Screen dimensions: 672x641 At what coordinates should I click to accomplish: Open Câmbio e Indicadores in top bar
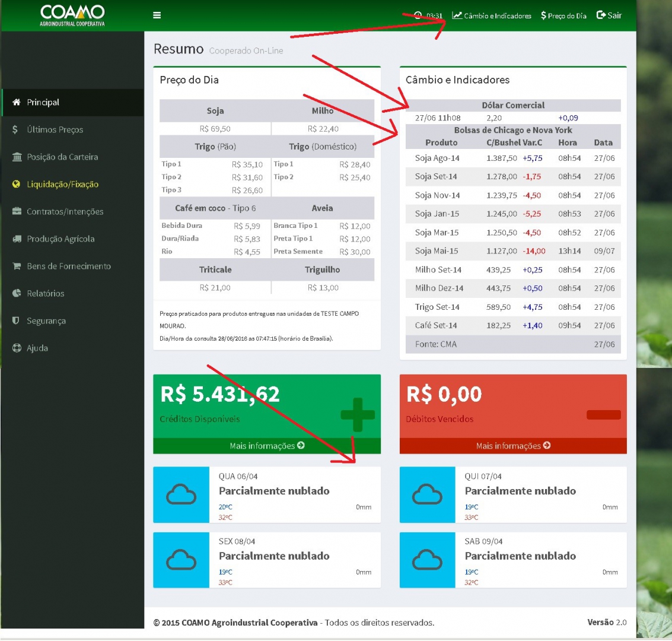pos(492,15)
